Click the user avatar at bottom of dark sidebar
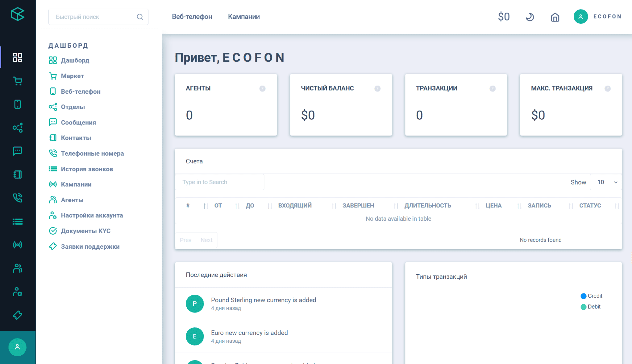 pyautogui.click(x=17, y=347)
